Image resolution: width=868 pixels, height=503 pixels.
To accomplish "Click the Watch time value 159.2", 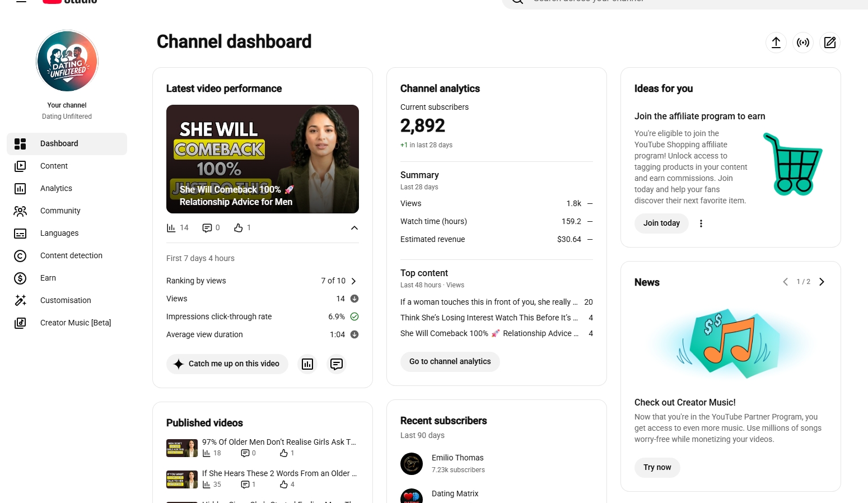I will pyautogui.click(x=571, y=221).
